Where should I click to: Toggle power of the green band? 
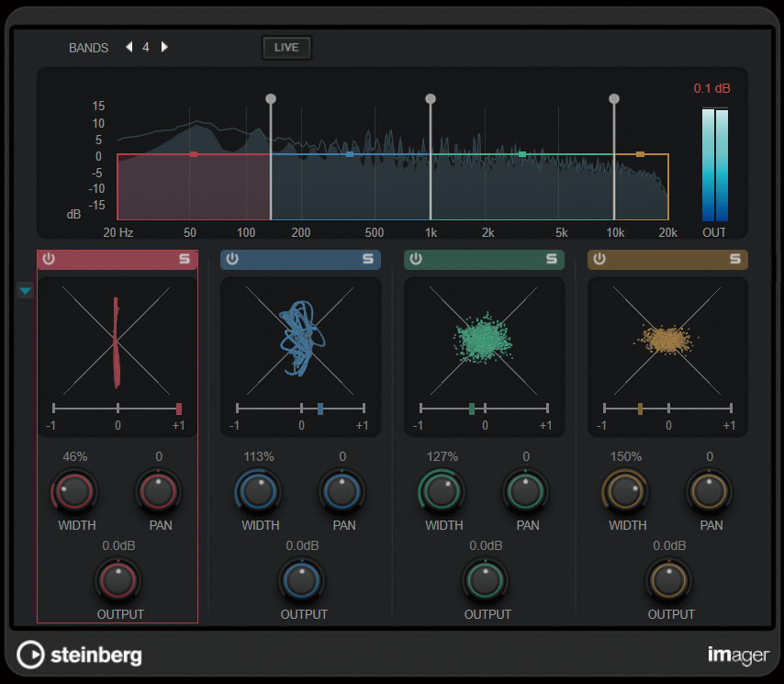point(416,259)
